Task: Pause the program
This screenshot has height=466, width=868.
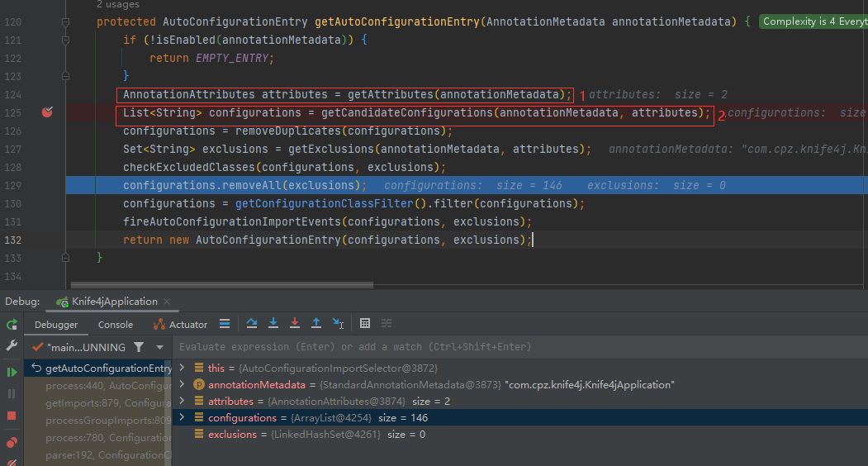Action: pyautogui.click(x=12, y=394)
